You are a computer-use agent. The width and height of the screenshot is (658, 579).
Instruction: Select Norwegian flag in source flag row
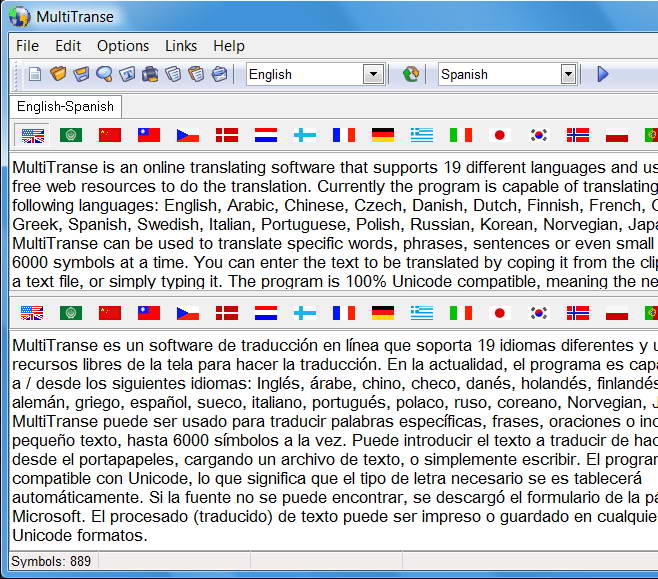(578, 135)
